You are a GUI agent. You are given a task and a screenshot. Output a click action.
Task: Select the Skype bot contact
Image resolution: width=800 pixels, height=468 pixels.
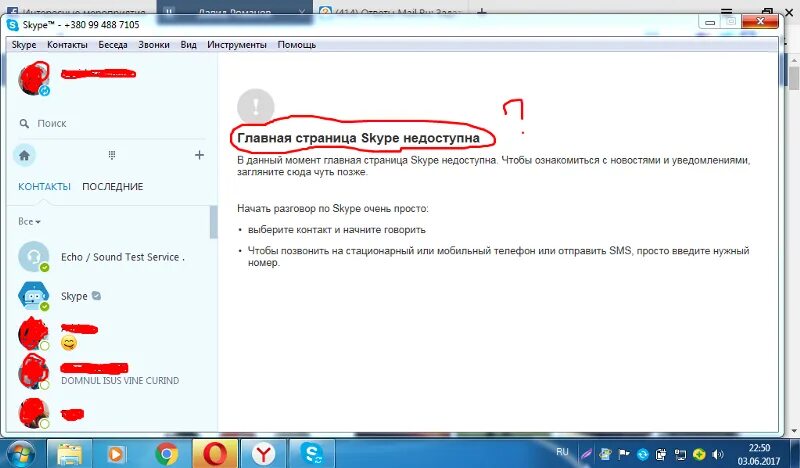tap(110, 296)
